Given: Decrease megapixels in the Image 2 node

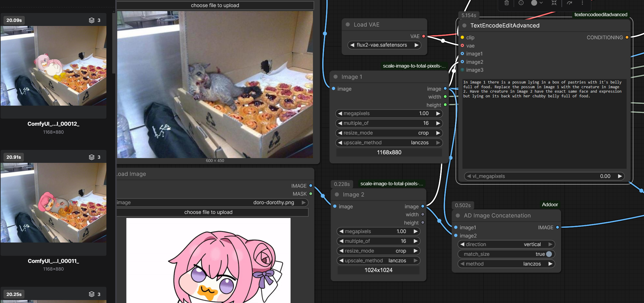Looking at the screenshot, I should pyautogui.click(x=341, y=231).
